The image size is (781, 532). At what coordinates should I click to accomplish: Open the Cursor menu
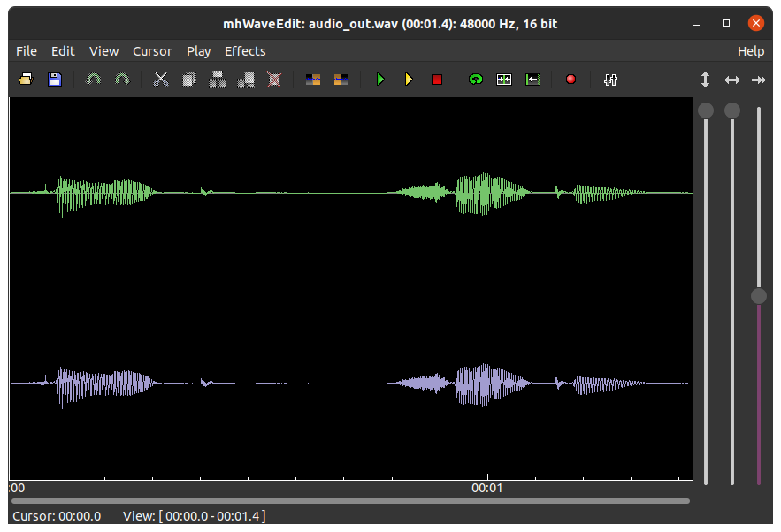click(152, 51)
